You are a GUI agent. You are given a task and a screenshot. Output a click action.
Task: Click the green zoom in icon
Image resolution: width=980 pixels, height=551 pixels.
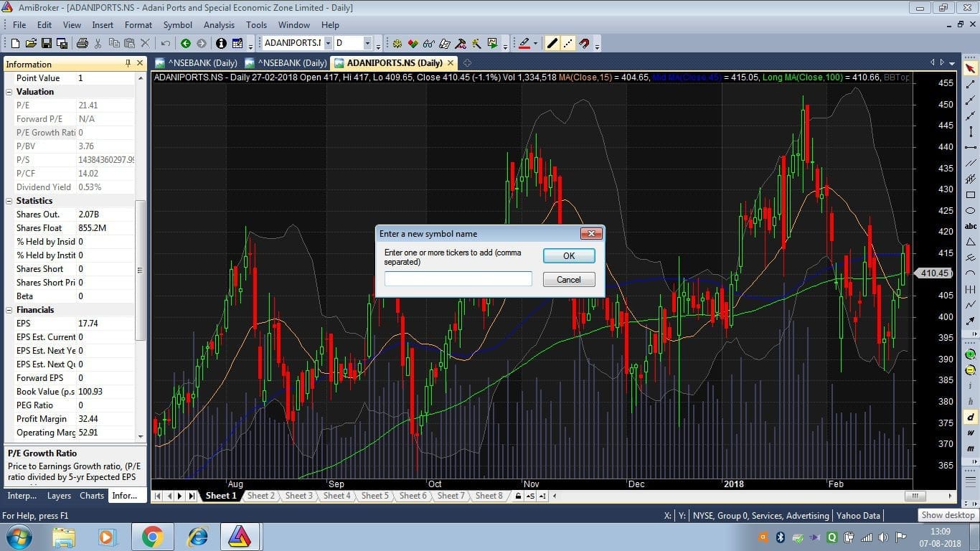pos(971,354)
